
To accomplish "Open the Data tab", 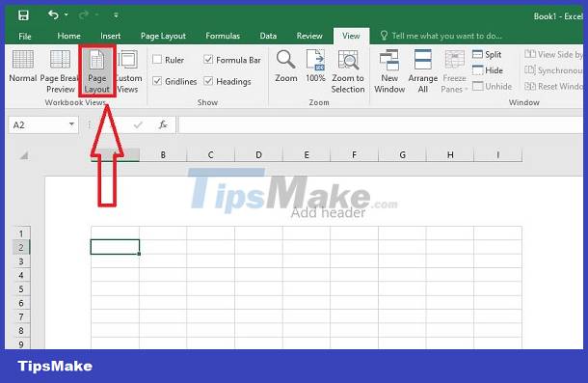I will [x=268, y=36].
